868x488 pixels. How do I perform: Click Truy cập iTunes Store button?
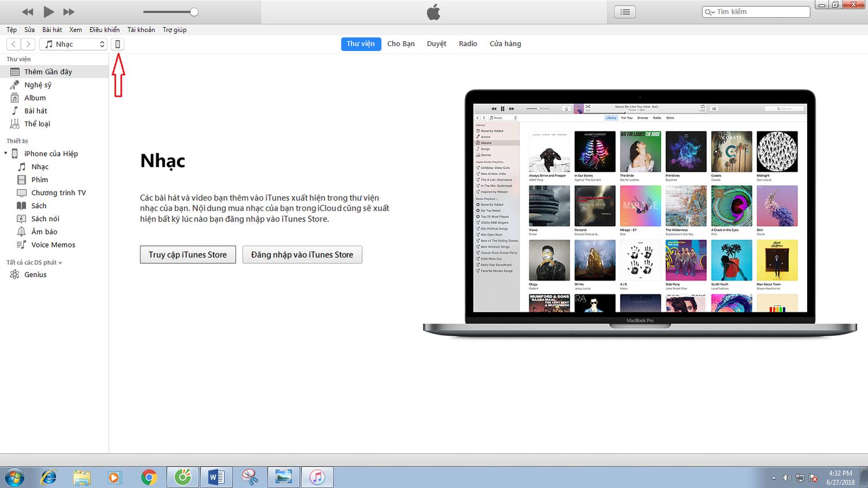pyautogui.click(x=188, y=255)
